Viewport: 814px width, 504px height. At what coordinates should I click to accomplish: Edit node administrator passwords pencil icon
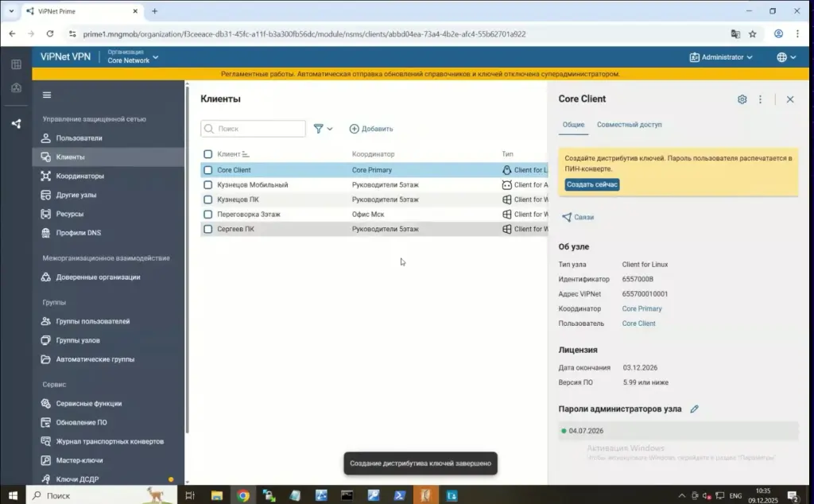tap(694, 409)
